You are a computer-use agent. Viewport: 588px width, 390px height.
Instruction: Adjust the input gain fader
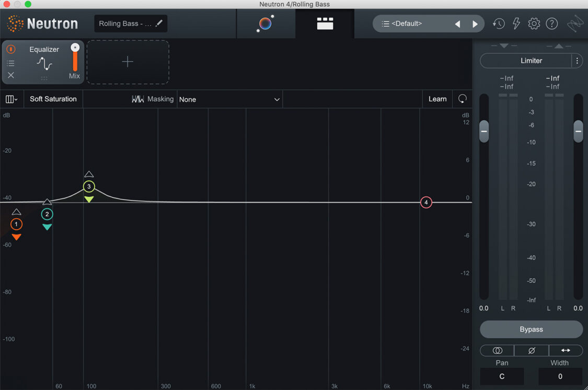[484, 131]
